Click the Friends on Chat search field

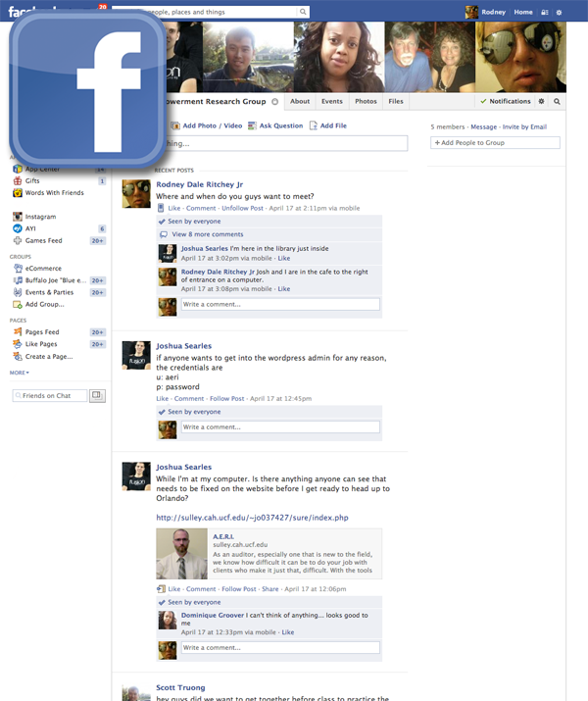50,396
